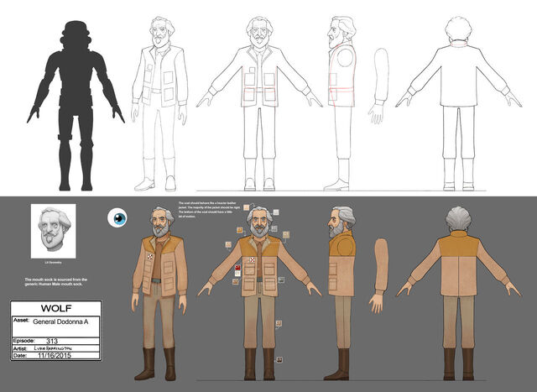
Task: Select the episode number 313
Action: [x=52, y=341]
